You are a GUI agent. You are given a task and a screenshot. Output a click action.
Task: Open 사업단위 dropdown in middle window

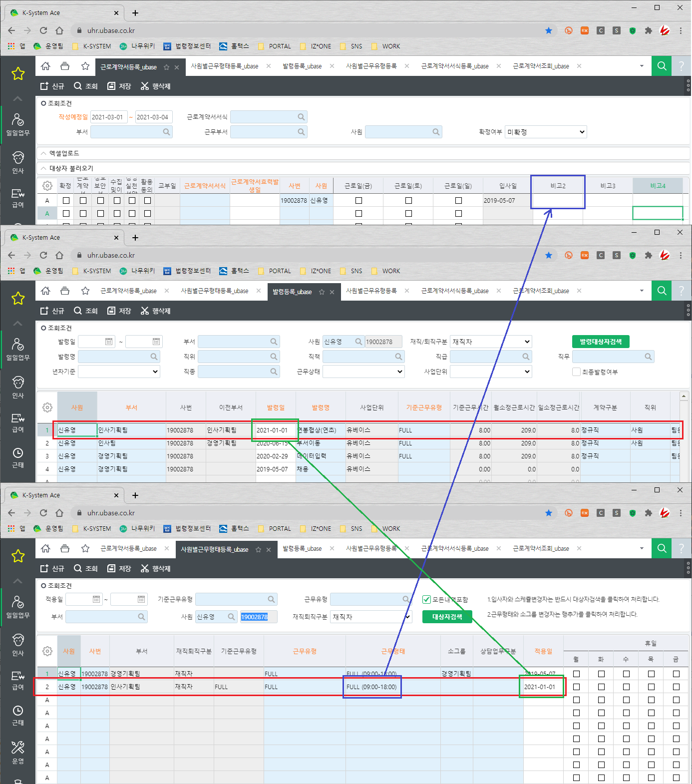point(491,372)
